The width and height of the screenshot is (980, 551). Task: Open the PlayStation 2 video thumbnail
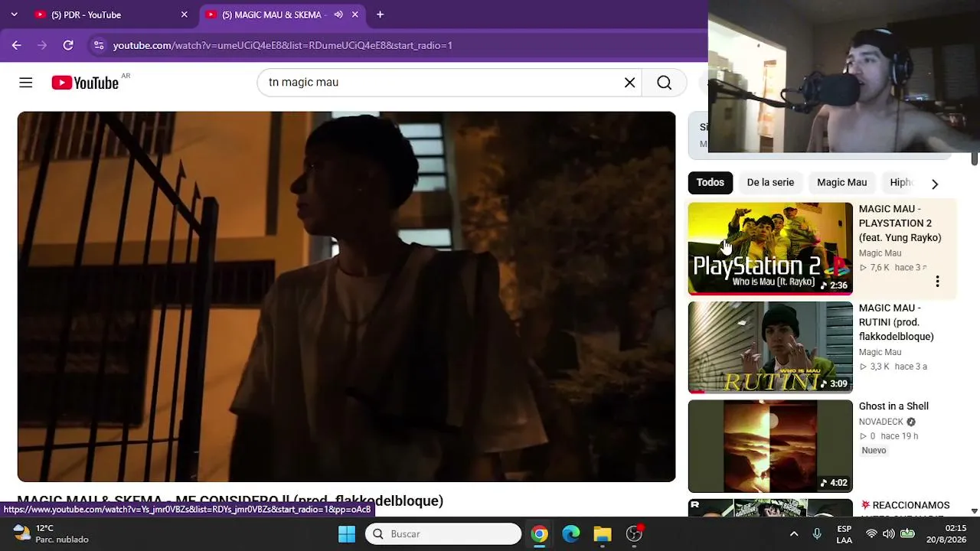[770, 249]
